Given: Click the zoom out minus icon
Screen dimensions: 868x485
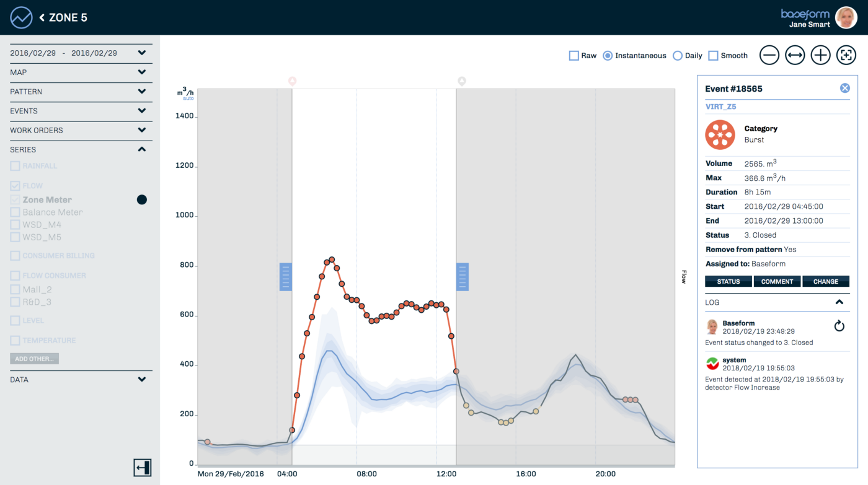Looking at the screenshot, I should 769,55.
